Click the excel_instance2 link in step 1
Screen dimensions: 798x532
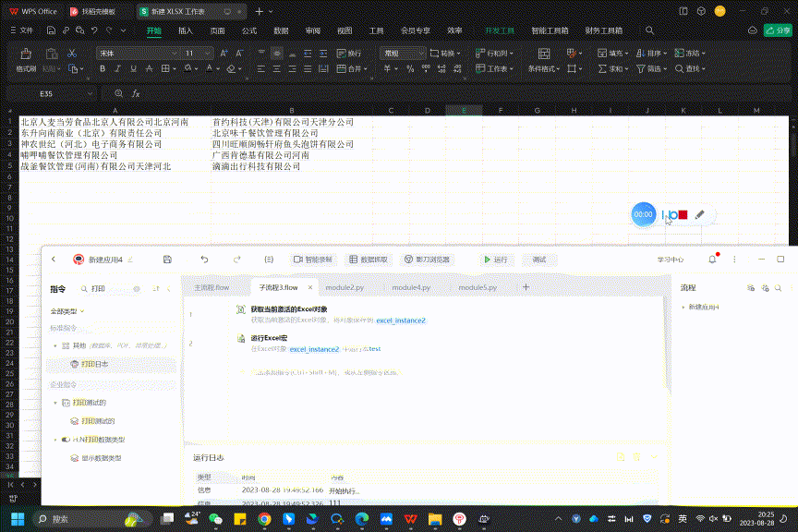click(401, 320)
